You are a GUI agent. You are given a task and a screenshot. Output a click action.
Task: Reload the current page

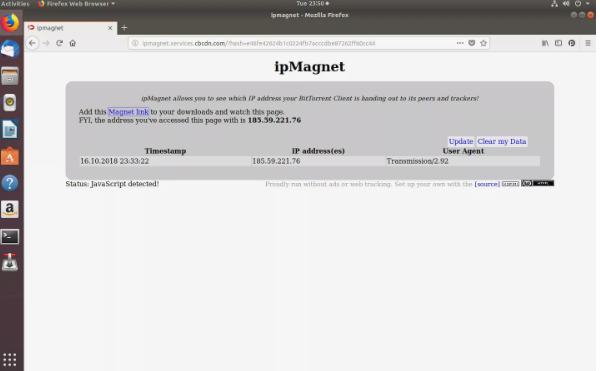59,43
